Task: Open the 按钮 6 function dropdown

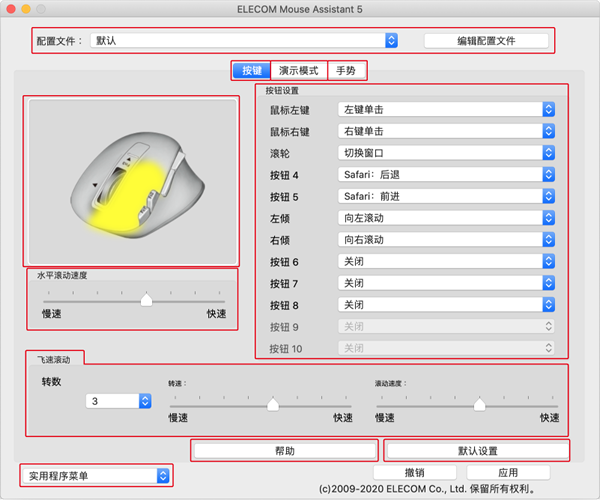Action: pos(446,262)
